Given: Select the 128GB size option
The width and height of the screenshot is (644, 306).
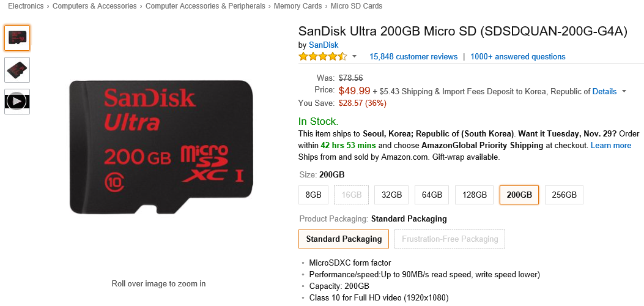Looking at the screenshot, I should pyautogui.click(x=475, y=195).
